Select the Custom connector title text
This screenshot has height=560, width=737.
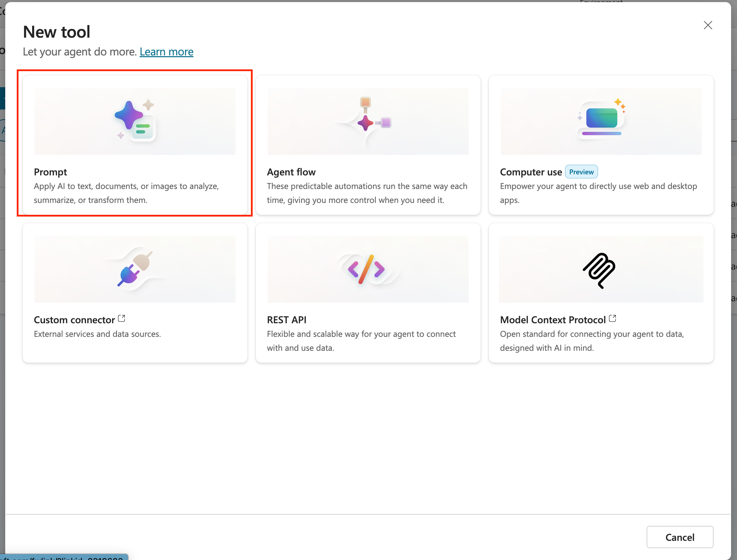click(x=74, y=320)
